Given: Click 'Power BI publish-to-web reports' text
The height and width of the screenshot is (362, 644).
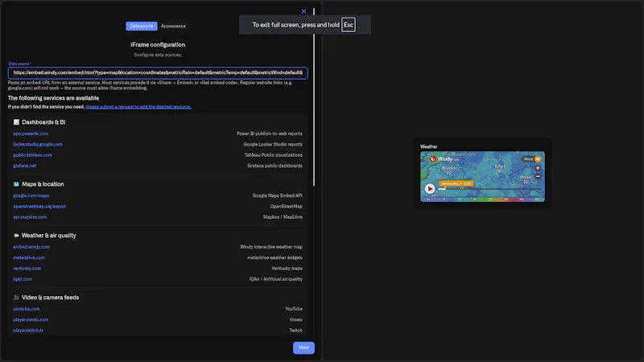Looking at the screenshot, I should point(270,134).
